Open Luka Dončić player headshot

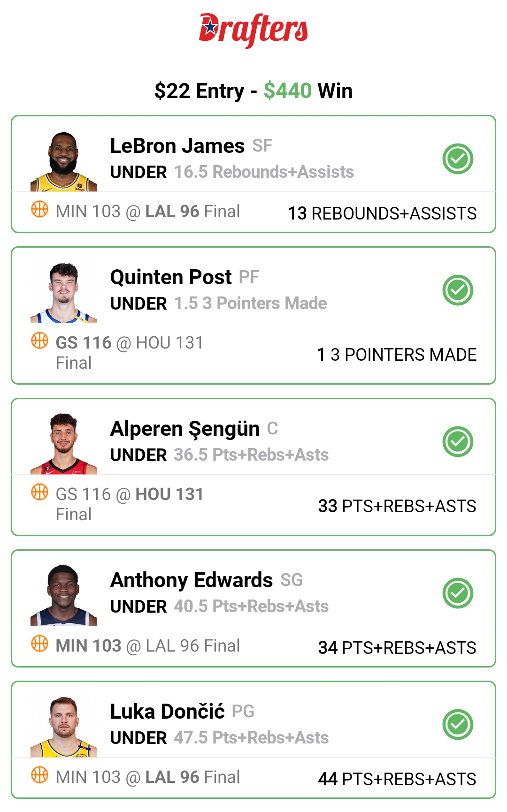click(x=63, y=727)
